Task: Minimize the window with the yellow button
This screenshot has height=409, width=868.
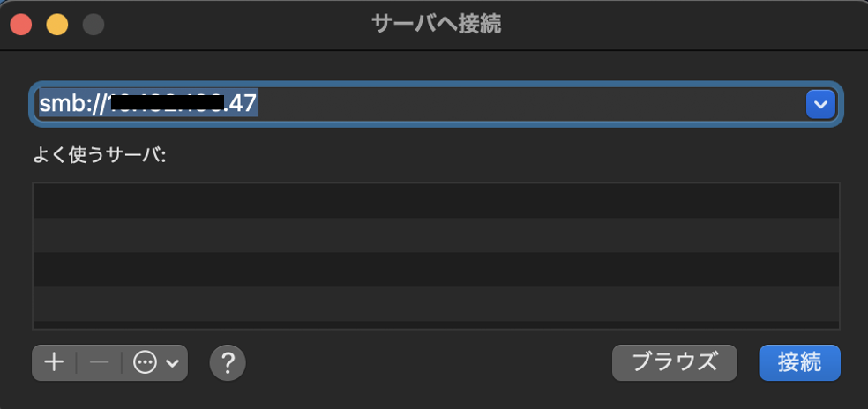Action: coord(56,25)
